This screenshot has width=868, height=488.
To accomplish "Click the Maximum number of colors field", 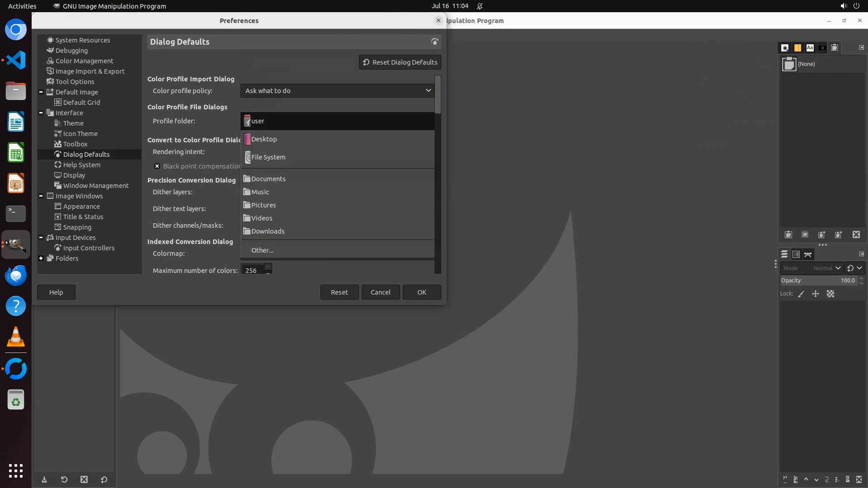I will [x=252, y=270].
